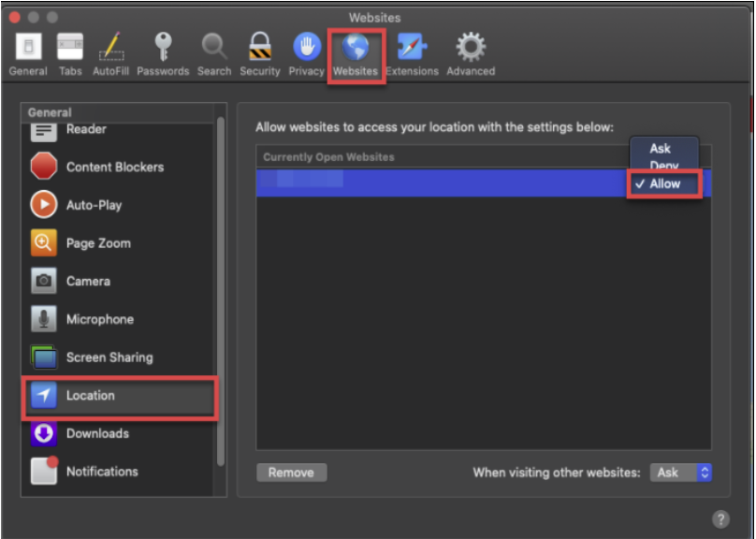Choose Deny in the permission popup

click(x=663, y=166)
